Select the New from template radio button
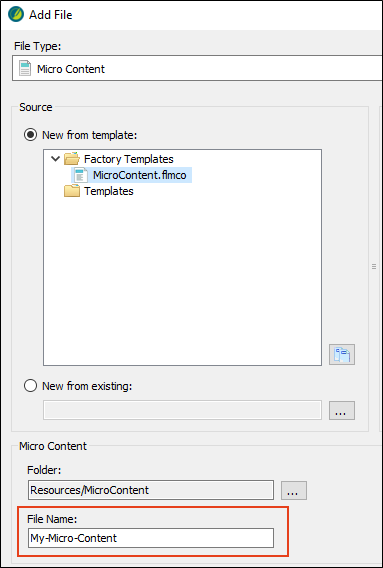Viewport: 383px width, 568px height. click(30, 135)
